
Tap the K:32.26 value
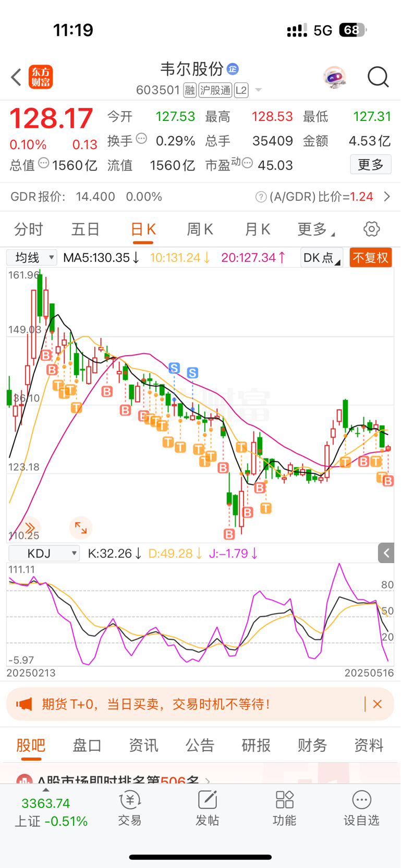click(x=115, y=554)
